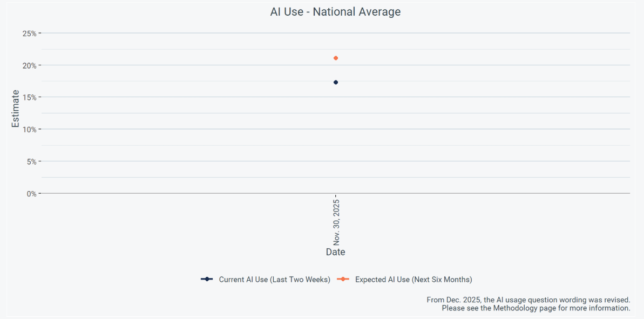This screenshot has width=644, height=319.
Task: Click the Nov. 30, 2025 date label
Action: tap(336, 221)
